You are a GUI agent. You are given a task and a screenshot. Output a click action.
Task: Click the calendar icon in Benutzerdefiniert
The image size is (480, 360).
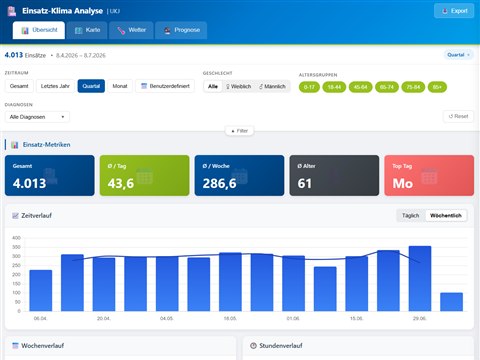click(144, 86)
